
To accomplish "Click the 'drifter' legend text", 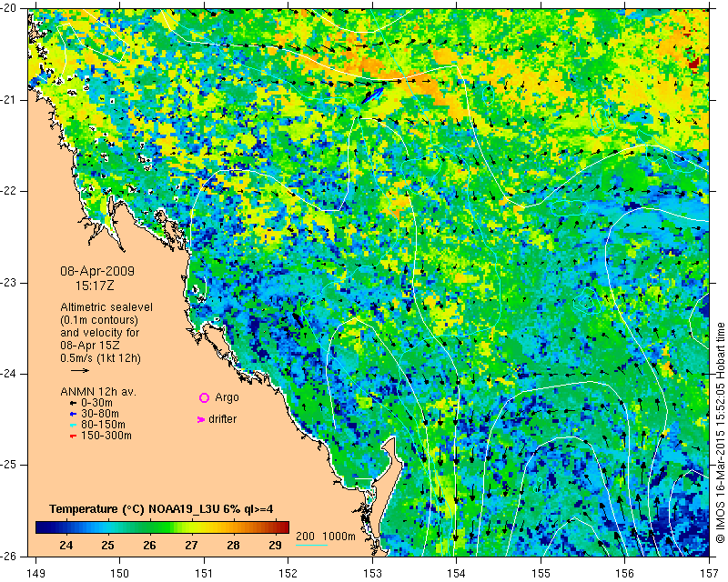I will pos(222,419).
